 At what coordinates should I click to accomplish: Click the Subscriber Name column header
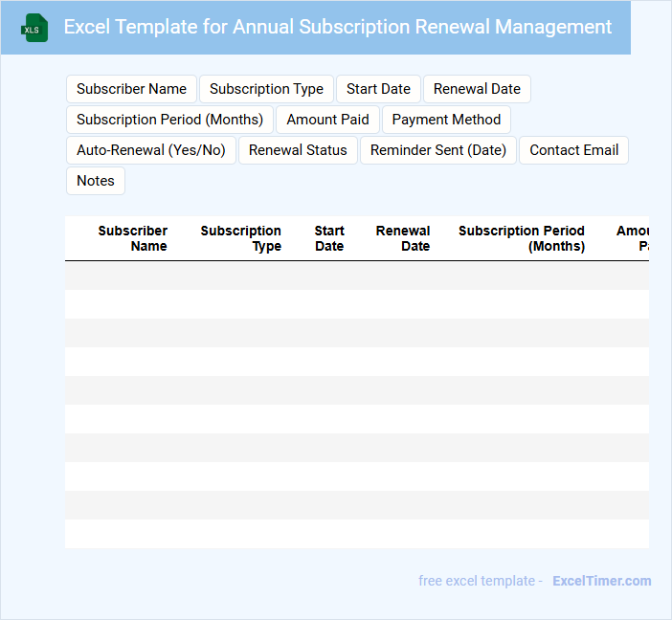coord(132,238)
